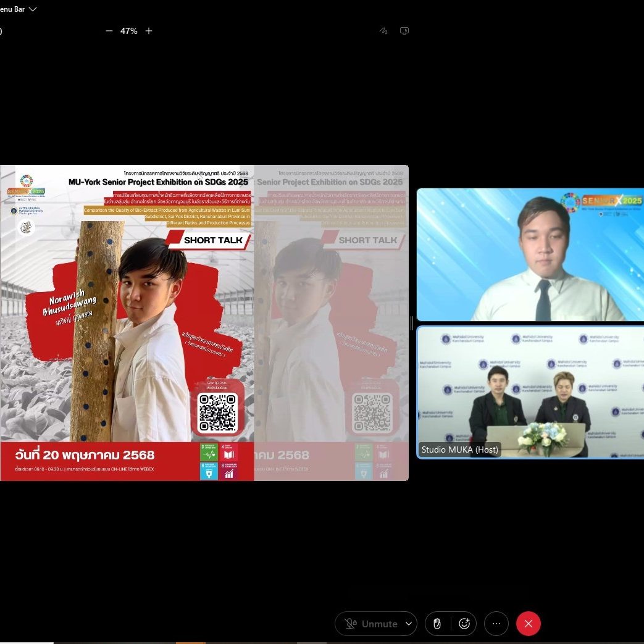
Task: Click the Annotate squiggle icon
Action: [384, 31]
